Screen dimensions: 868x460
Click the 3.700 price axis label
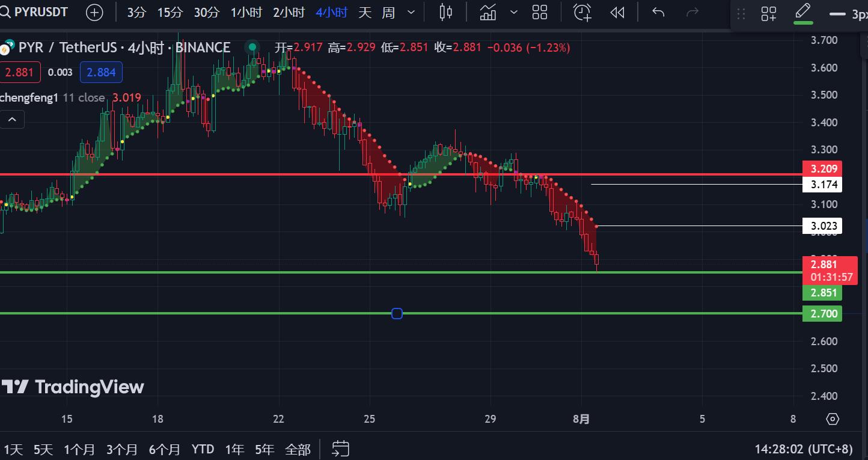pos(825,40)
